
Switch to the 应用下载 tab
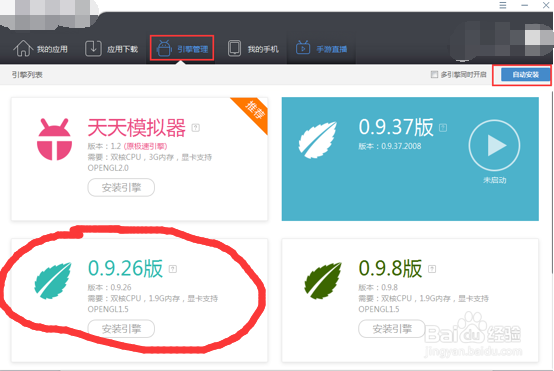click(111, 49)
